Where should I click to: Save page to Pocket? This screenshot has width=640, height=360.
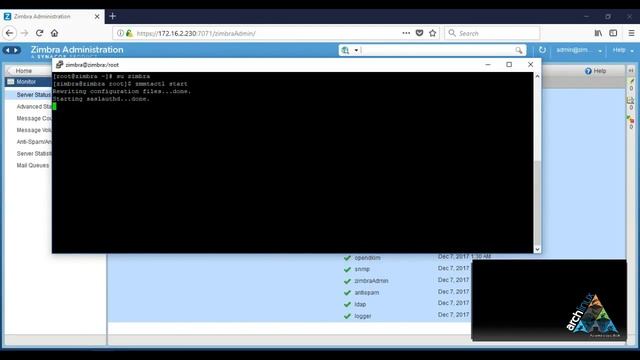(x=419, y=33)
